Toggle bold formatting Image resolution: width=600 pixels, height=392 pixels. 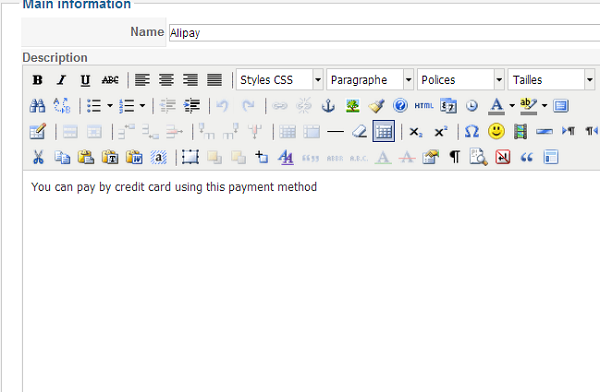click(x=37, y=80)
